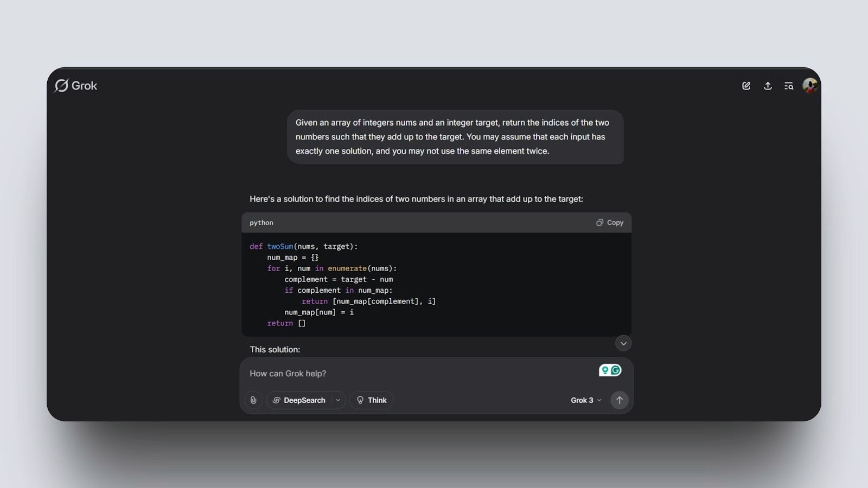This screenshot has height=488, width=868.
Task: Click the 'This solution:' text
Action: [275, 350]
